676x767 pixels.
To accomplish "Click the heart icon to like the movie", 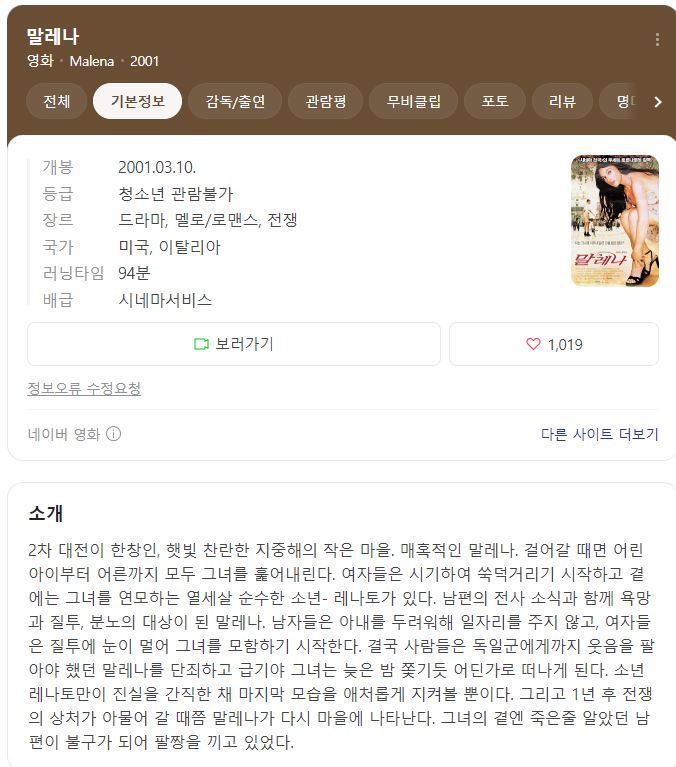I will [x=533, y=344].
